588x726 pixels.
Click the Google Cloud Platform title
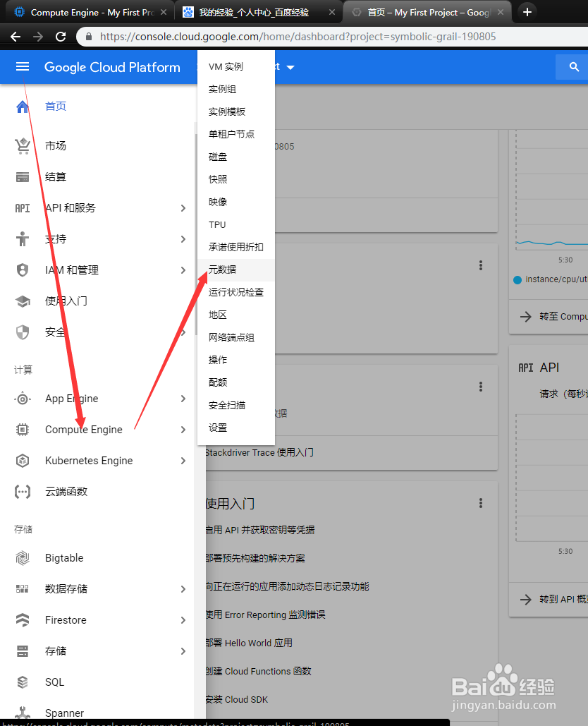coord(112,68)
